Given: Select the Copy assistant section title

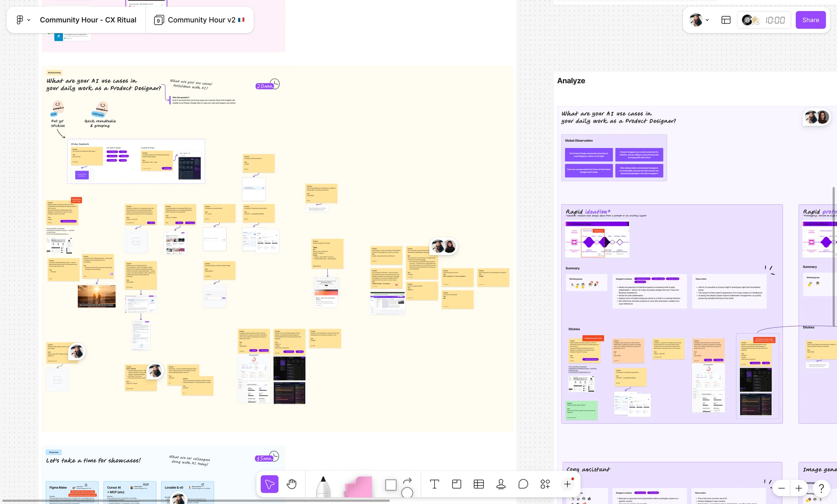Looking at the screenshot, I should [588, 469].
